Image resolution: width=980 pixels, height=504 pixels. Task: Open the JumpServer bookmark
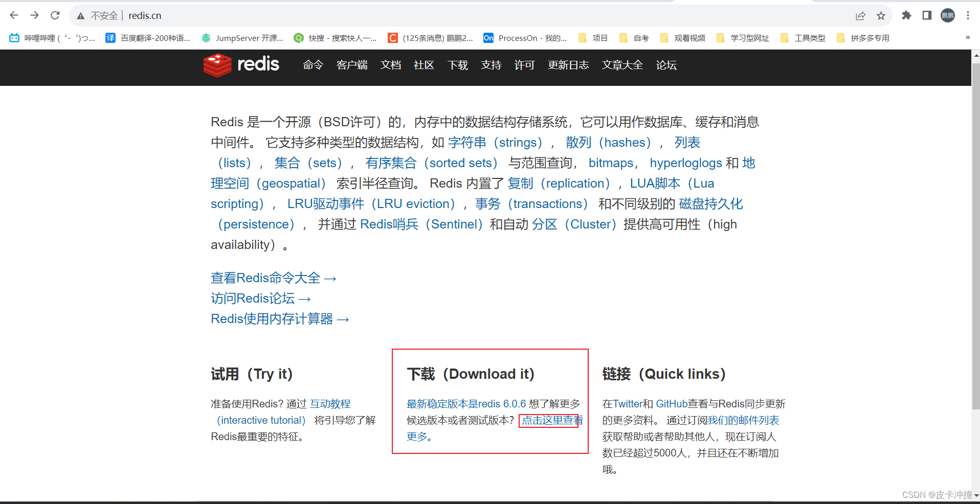tap(242, 38)
